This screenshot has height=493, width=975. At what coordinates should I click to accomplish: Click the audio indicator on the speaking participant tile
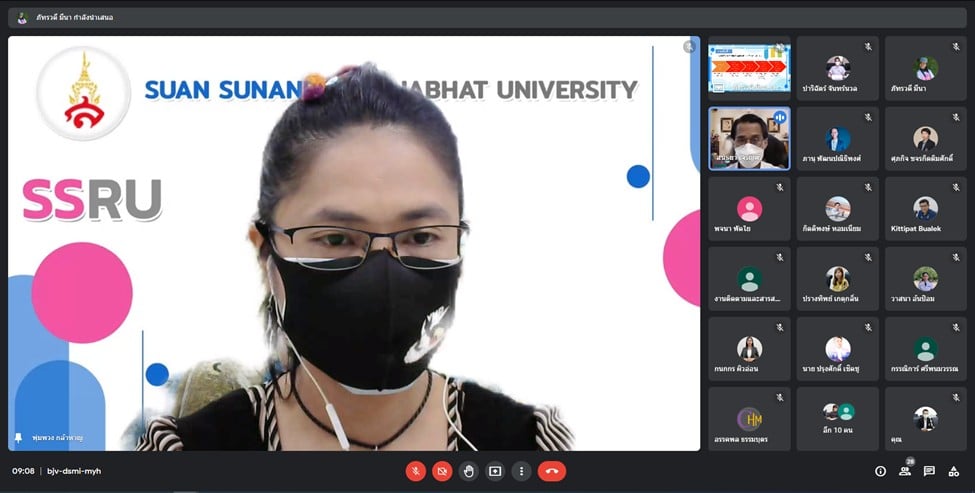click(x=779, y=117)
